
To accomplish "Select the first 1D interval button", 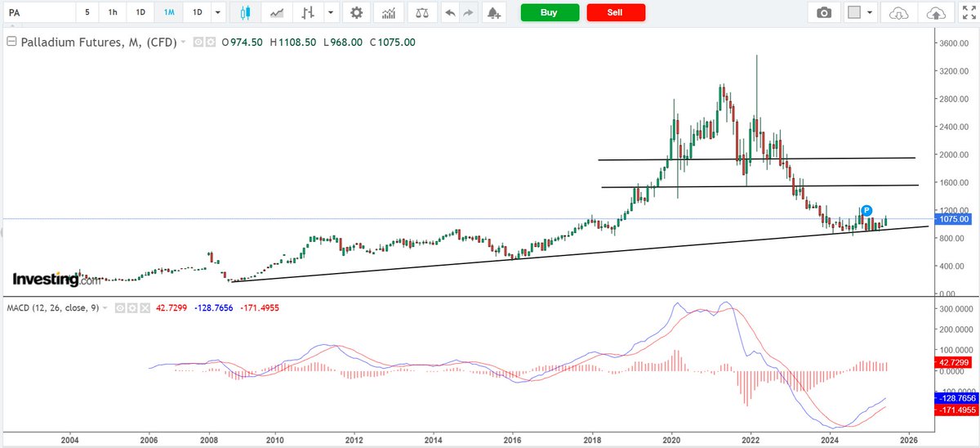I will [x=141, y=13].
